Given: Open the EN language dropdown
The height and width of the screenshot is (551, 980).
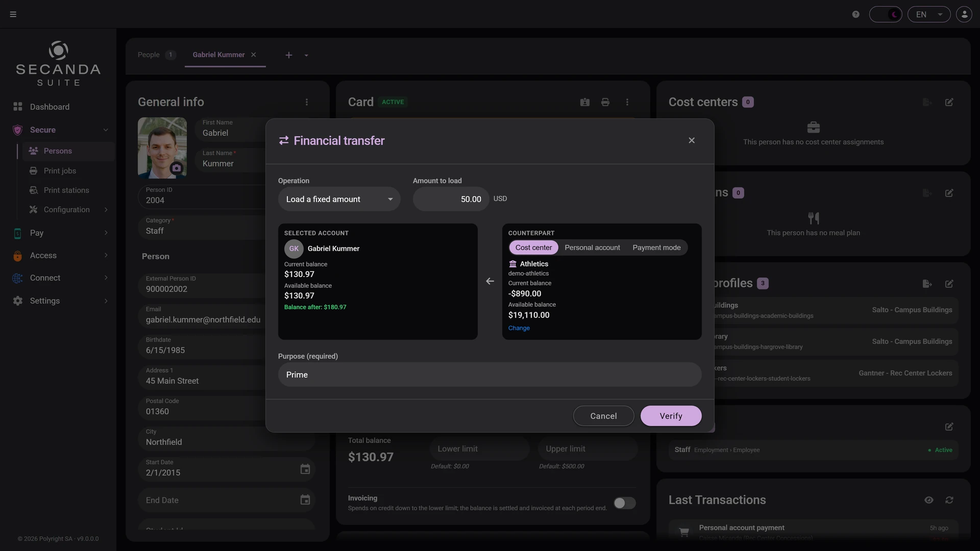Looking at the screenshot, I should (x=929, y=14).
